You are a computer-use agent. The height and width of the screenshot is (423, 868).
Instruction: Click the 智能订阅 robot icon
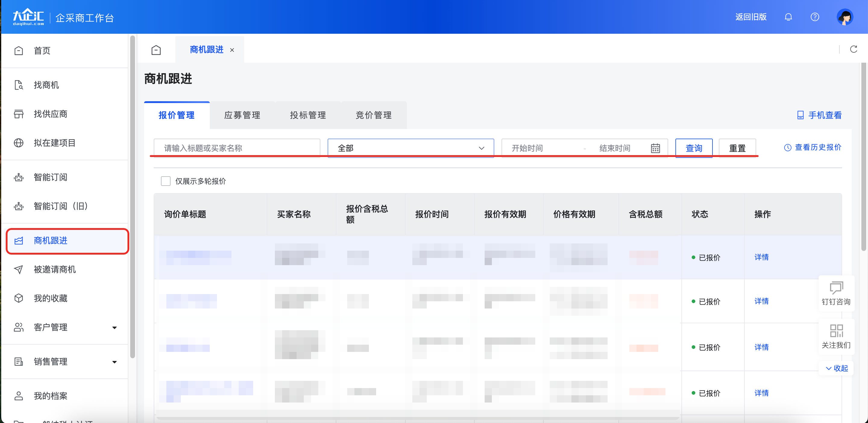(x=18, y=177)
